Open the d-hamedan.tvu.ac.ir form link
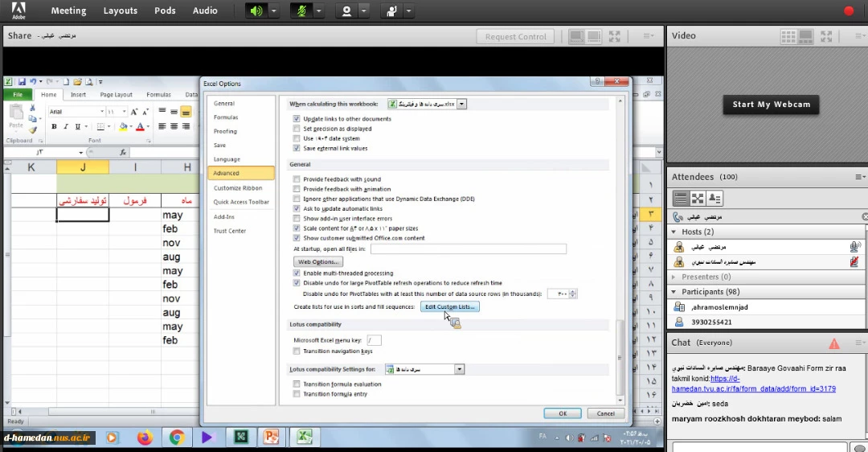Image resolution: width=868 pixels, height=452 pixels. [753, 384]
